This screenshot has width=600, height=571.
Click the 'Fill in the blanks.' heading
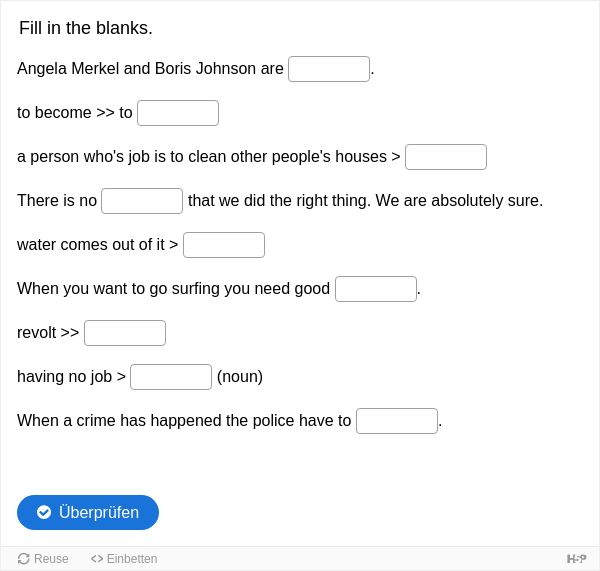[86, 28]
